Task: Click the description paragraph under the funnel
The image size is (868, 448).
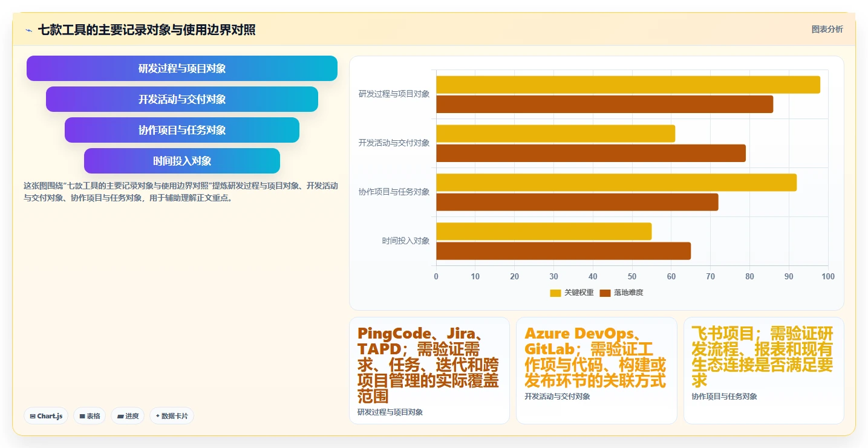Action: [x=180, y=192]
